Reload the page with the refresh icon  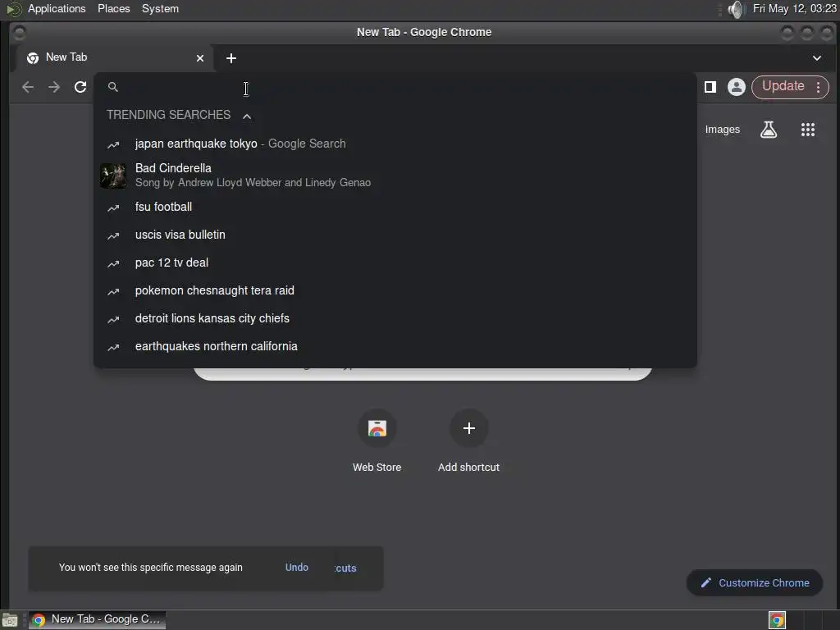(80, 87)
